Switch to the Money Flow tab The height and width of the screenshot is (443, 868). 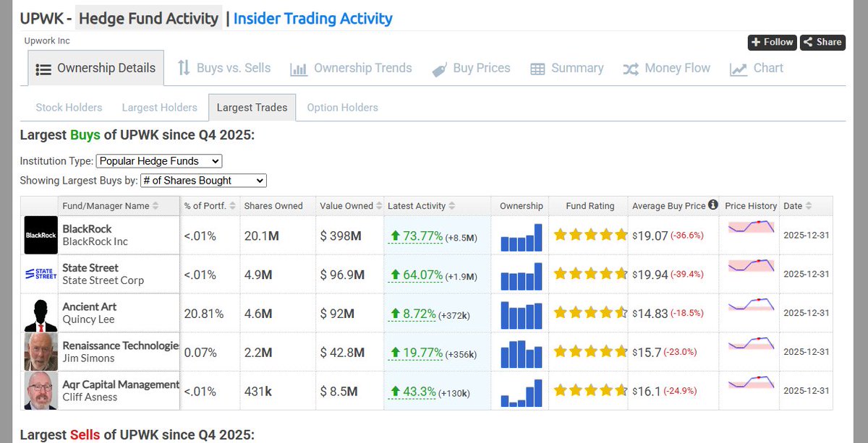tap(666, 68)
